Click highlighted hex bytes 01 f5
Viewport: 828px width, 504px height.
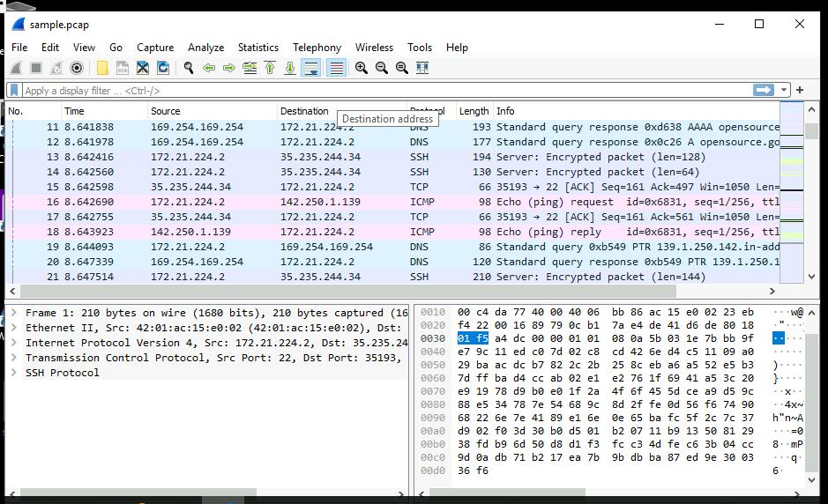coord(473,338)
